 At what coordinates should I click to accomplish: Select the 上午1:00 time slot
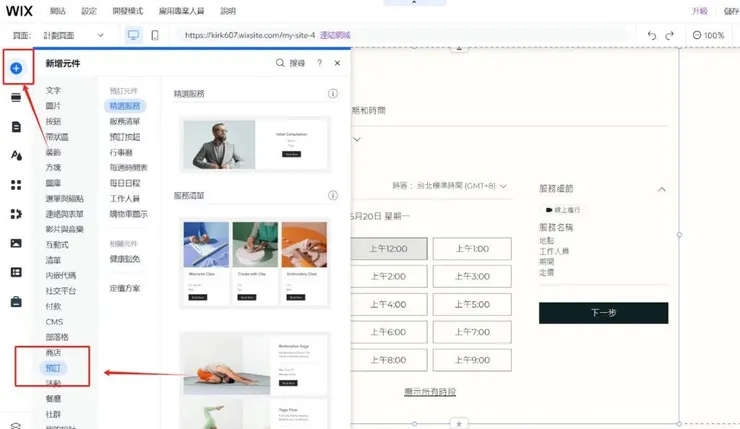[x=472, y=249]
